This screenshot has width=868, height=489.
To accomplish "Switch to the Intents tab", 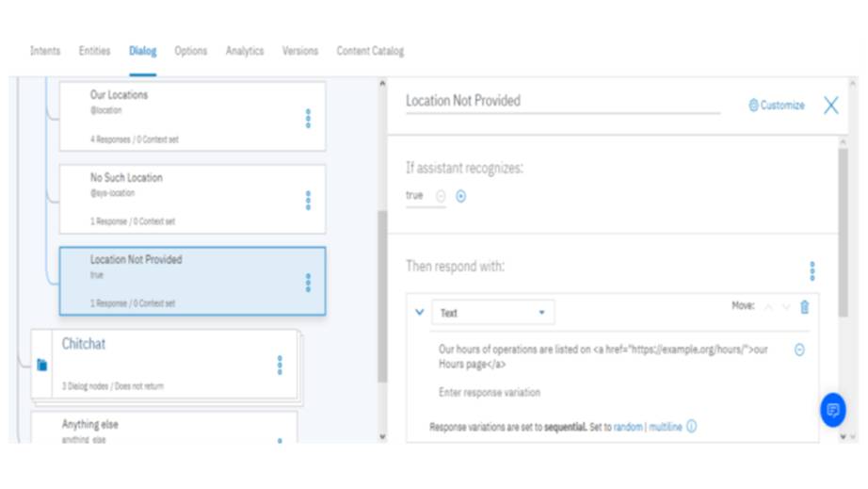I will [45, 51].
